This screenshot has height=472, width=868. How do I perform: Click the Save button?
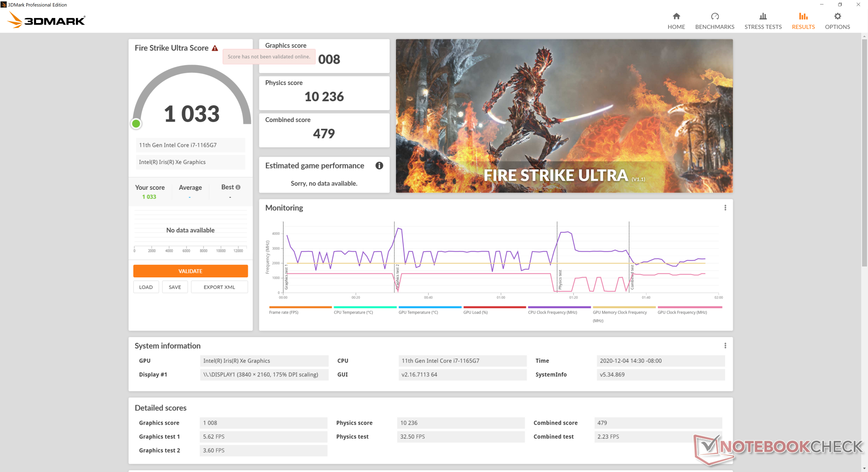175,287
